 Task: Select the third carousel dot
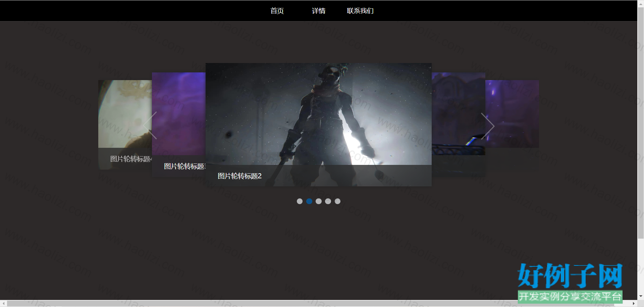click(319, 201)
